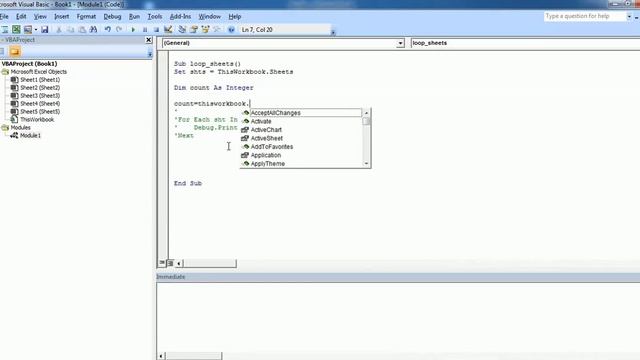
Task: Open the Window menu
Action: point(209,16)
